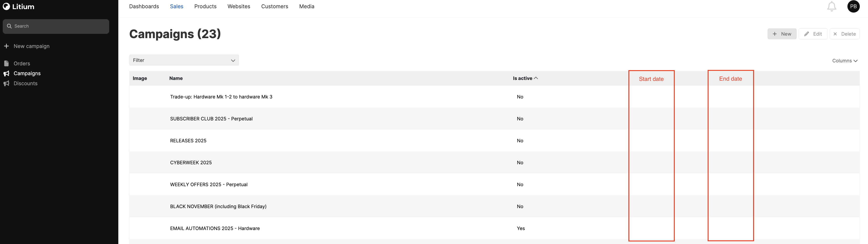Screen dimensions: 868x244
Task: Select the RELEASES 2025 campaign row
Action: (188, 141)
